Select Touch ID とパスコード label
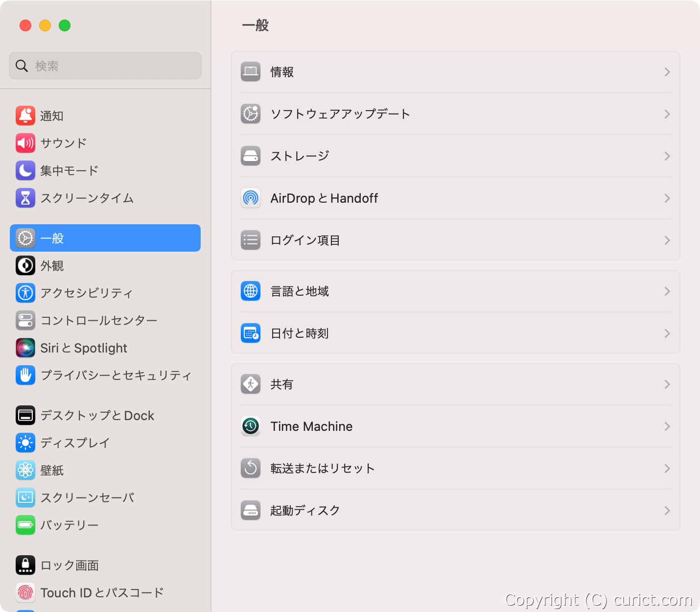The width and height of the screenshot is (700, 612). [102, 592]
